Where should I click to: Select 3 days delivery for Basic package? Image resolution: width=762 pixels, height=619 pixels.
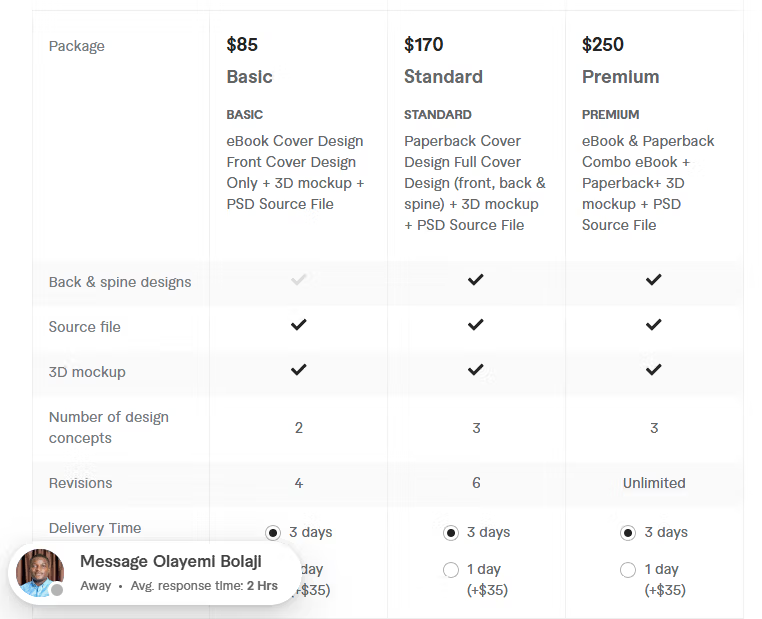273,533
